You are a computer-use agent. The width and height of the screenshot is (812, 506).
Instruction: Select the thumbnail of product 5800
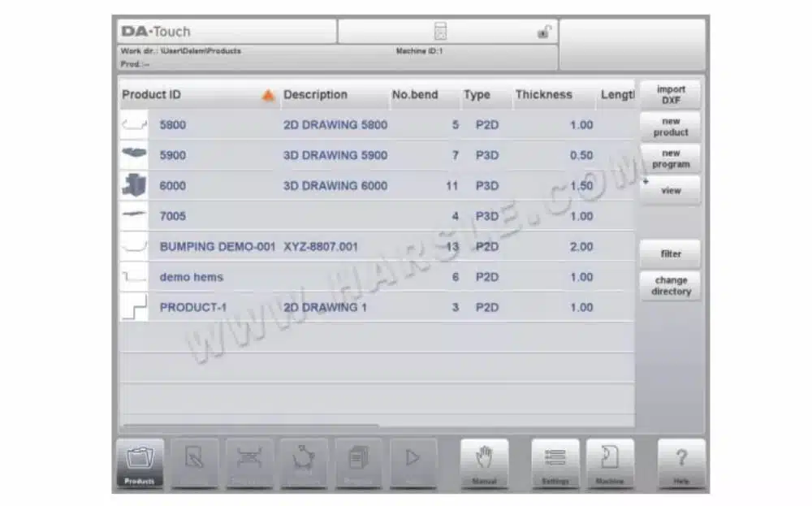click(x=134, y=124)
